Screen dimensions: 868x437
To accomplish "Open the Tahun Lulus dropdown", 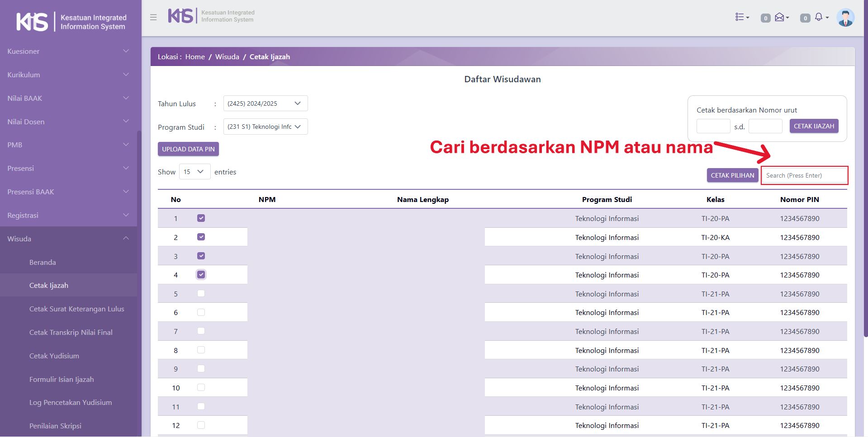I will click(265, 103).
